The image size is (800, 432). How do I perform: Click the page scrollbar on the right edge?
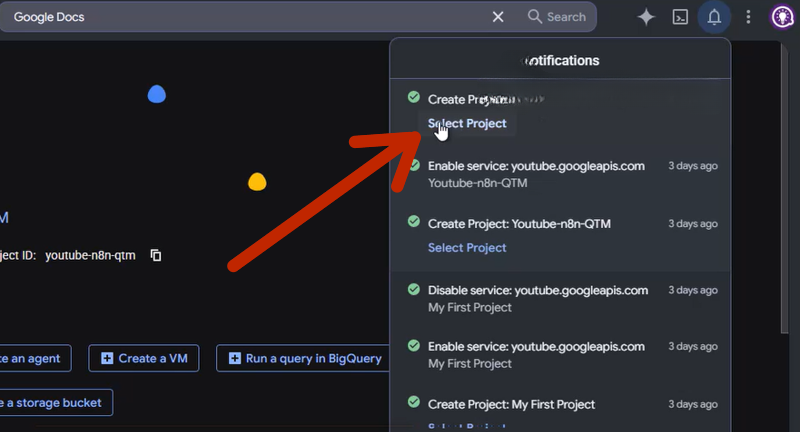pos(785,189)
